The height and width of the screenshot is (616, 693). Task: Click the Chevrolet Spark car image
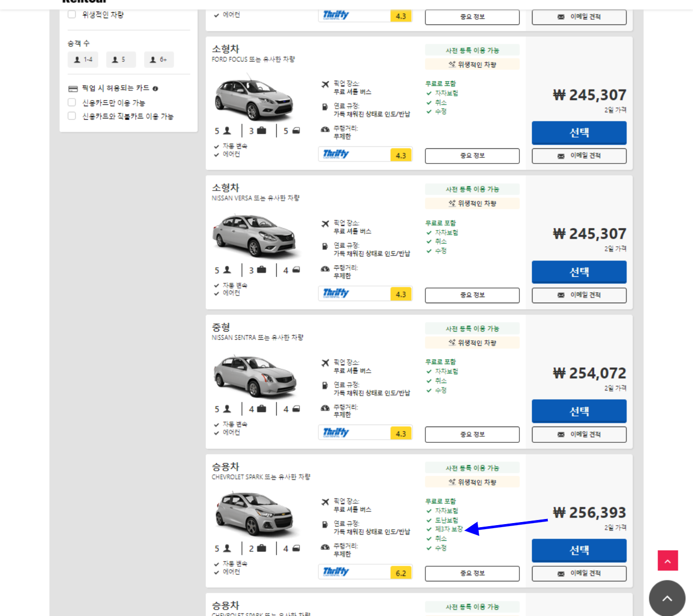pyautogui.click(x=254, y=514)
